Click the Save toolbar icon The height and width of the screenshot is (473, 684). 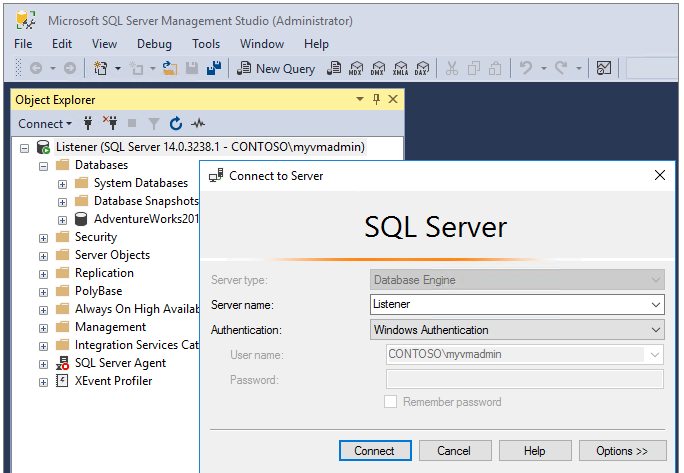(192, 69)
